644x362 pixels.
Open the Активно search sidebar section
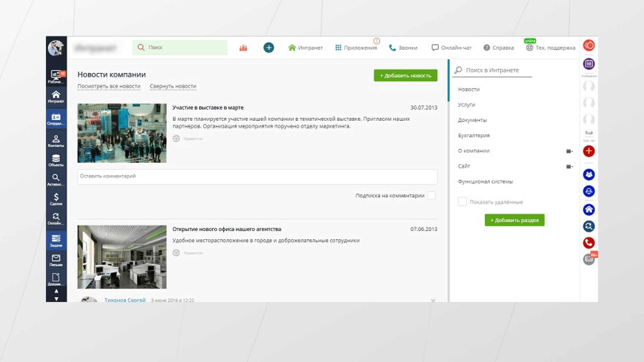click(x=56, y=180)
